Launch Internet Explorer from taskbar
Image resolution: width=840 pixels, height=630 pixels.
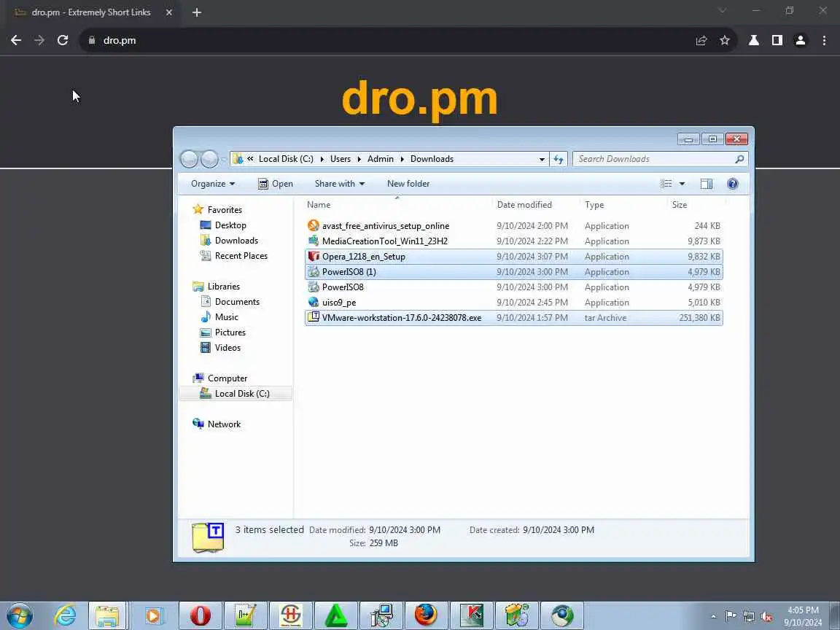(x=65, y=615)
